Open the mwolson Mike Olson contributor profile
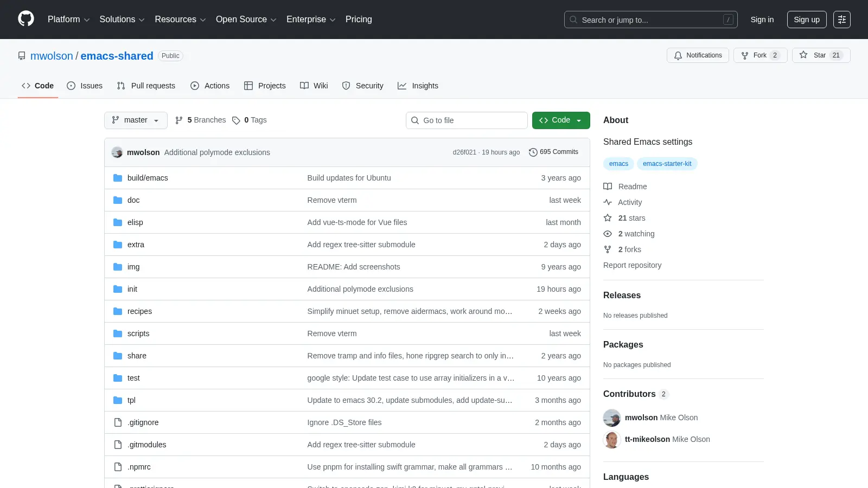868x488 pixels. coord(661,418)
